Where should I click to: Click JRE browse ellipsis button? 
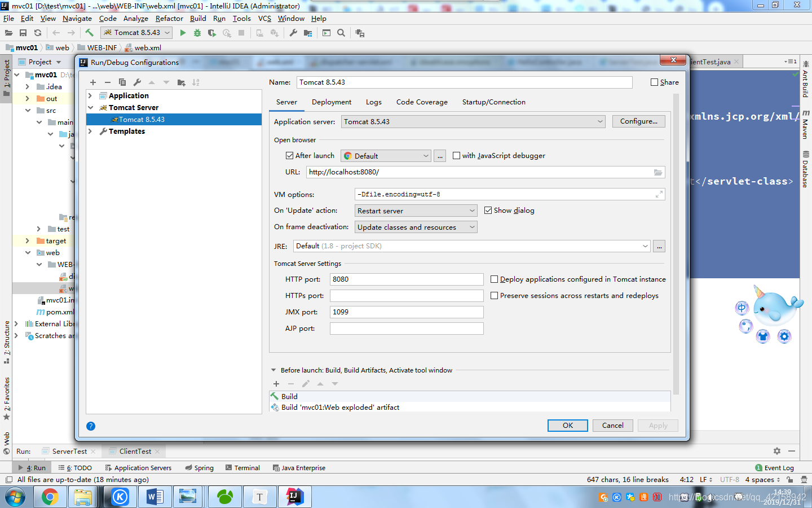coord(659,246)
